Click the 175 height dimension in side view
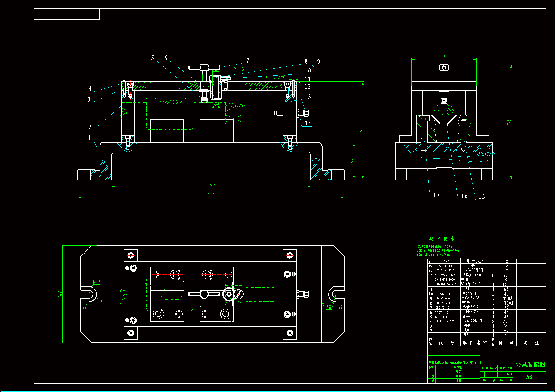The image size is (555, 392). (x=508, y=122)
